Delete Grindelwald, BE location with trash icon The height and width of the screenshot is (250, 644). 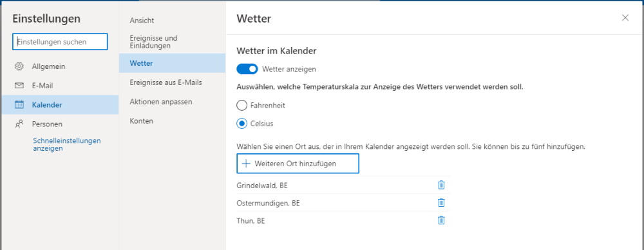click(441, 185)
